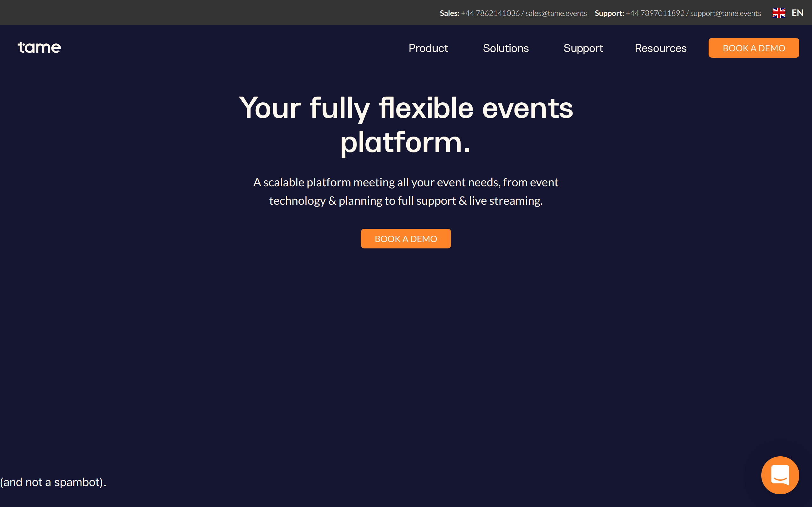
Task: Call support number +44 7897011892
Action: coord(655,13)
